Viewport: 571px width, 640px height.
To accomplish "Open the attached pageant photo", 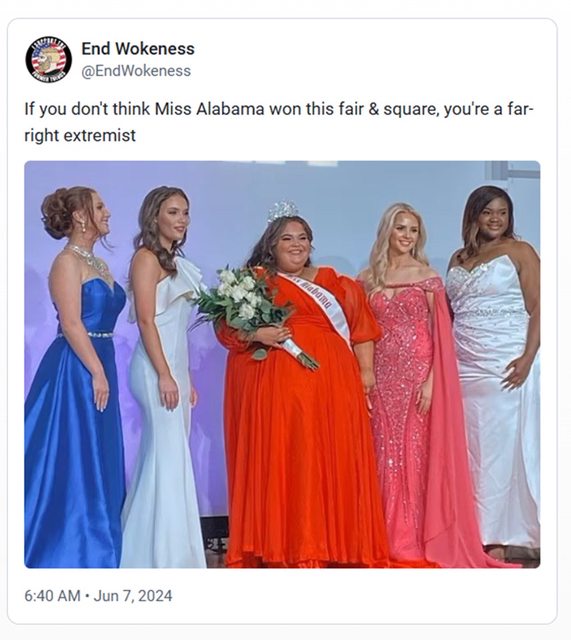I will (x=282, y=364).
